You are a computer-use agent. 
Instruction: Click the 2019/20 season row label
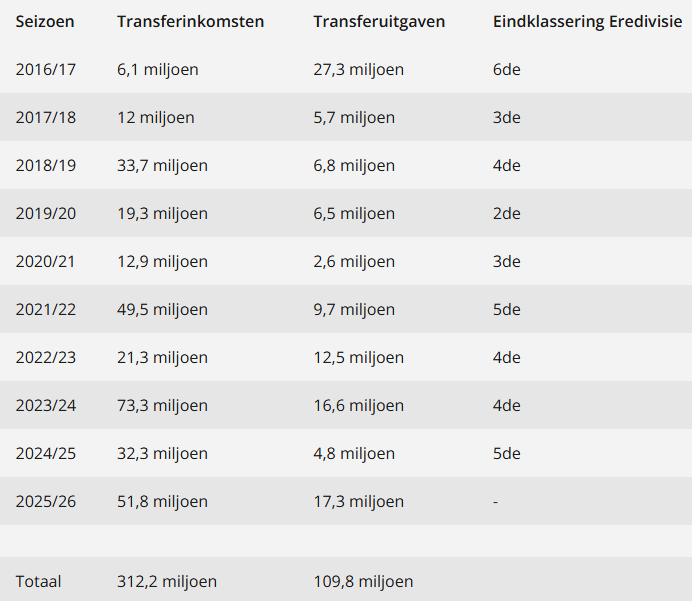(45, 214)
